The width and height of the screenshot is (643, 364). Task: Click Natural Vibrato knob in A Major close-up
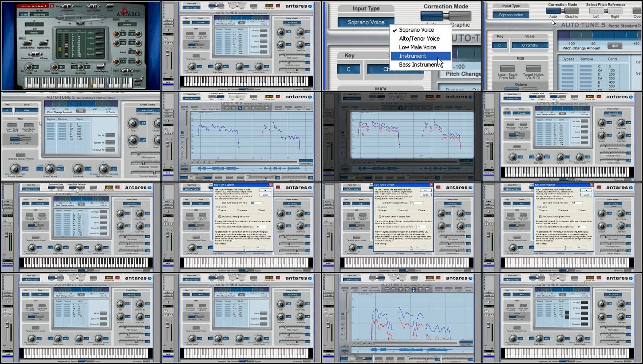tap(104, 169)
